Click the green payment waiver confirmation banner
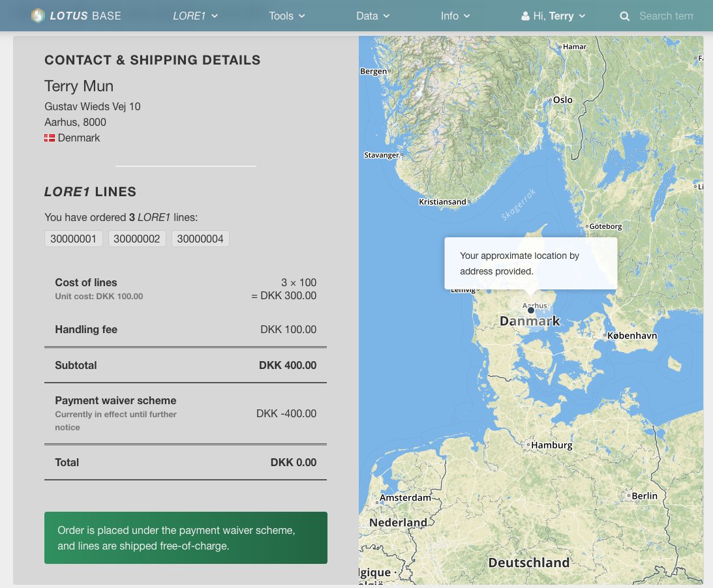Image resolution: width=713 pixels, height=588 pixels. (x=185, y=538)
